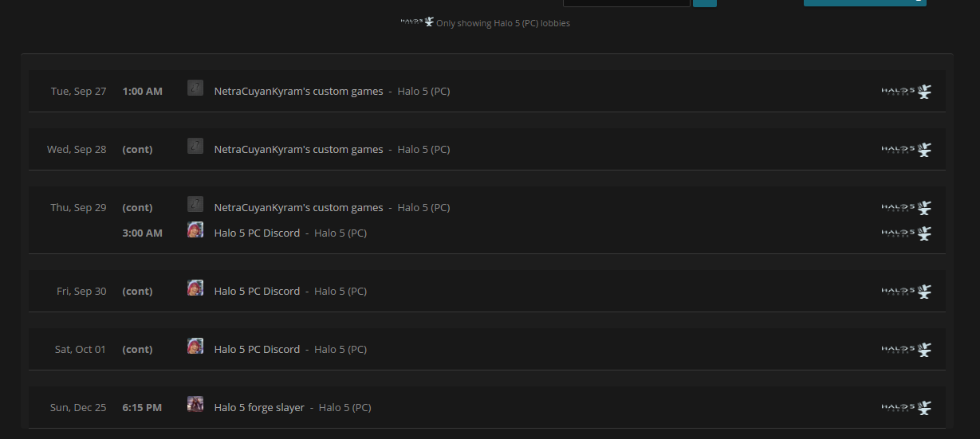Image resolution: width=980 pixels, height=439 pixels.
Task: Click the host avatar for the 3:00 AM Halo 5 PC Discord lobby
Action: pyautogui.click(x=195, y=229)
